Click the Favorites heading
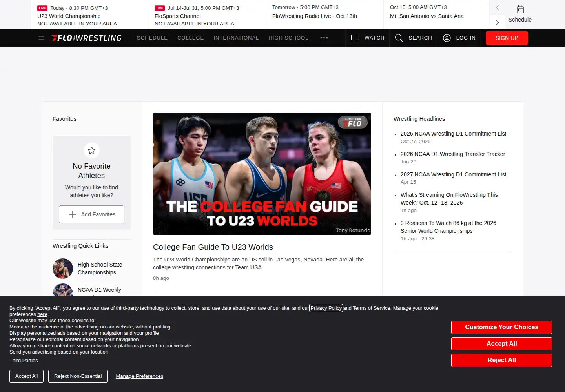Screen dimensions: 565x392 tap(64, 119)
